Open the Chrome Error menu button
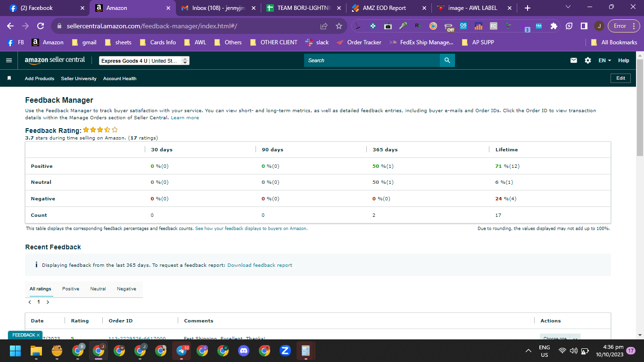 click(623, 26)
